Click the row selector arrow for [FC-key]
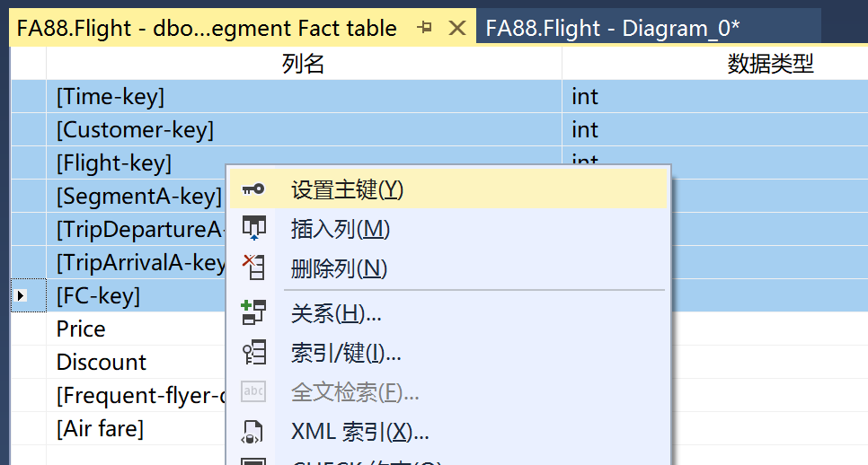The width and height of the screenshot is (868, 465). click(22, 296)
